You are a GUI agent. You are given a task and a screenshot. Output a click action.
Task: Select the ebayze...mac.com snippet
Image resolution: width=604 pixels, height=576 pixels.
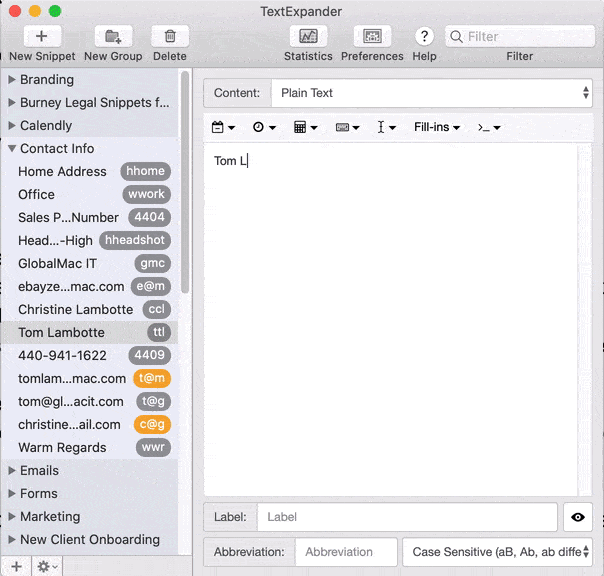pyautogui.click(x=89, y=286)
